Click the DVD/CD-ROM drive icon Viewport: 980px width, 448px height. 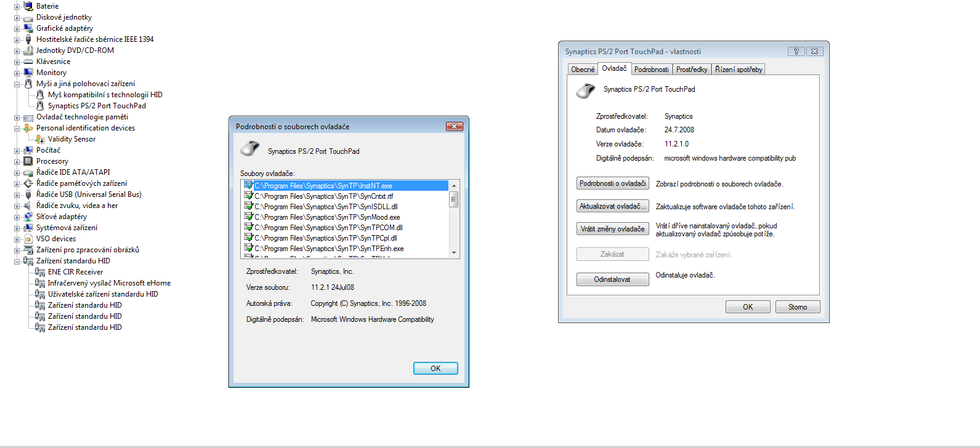click(x=28, y=50)
